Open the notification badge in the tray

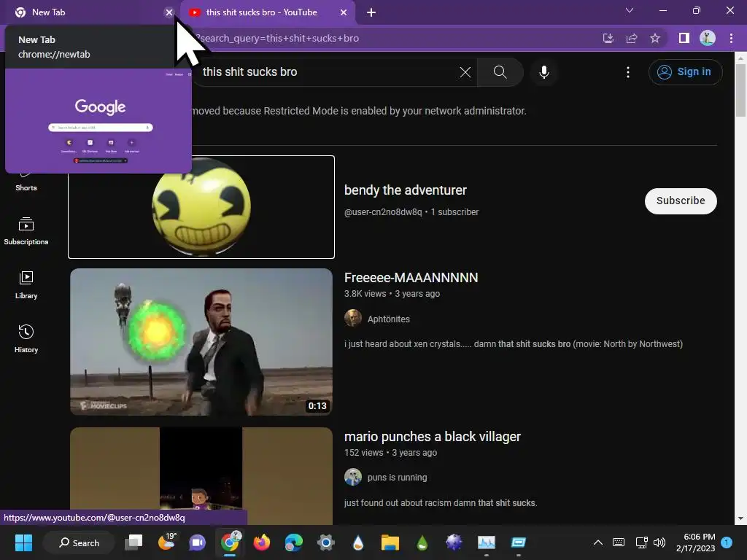(727, 542)
